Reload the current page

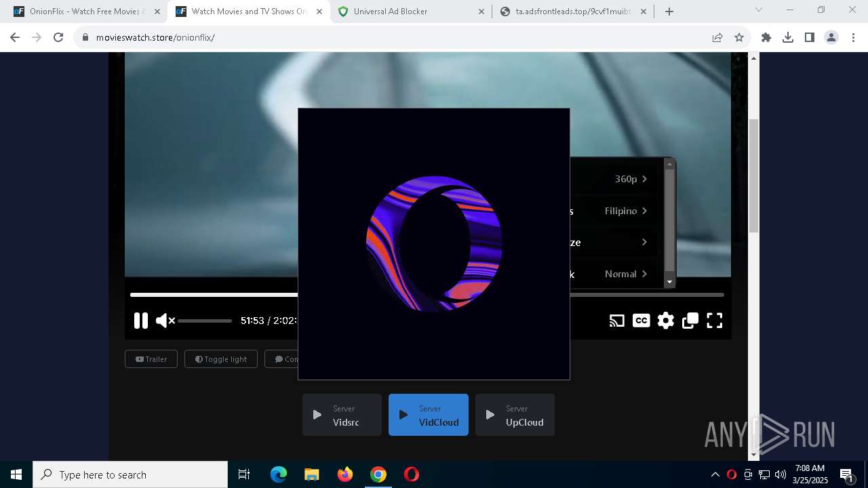point(58,37)
